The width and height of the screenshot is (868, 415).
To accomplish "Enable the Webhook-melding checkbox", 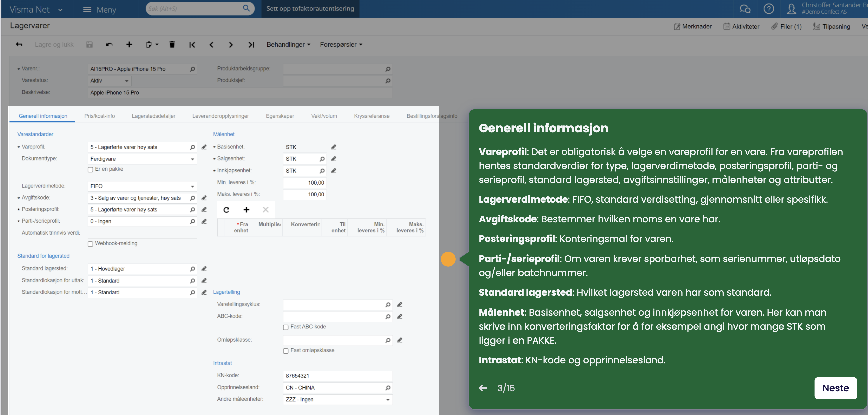I will click(x=90, y=244).
